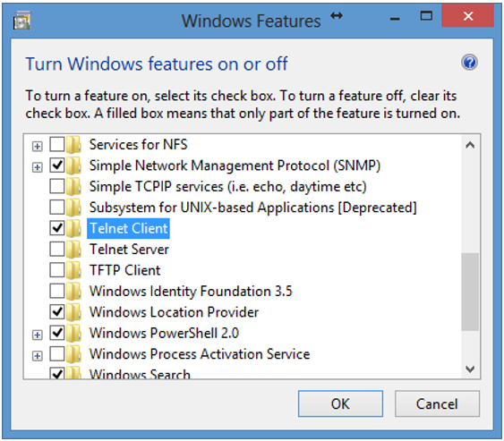Select the highlighted Telnet Client label

click(x=129, y=228)
